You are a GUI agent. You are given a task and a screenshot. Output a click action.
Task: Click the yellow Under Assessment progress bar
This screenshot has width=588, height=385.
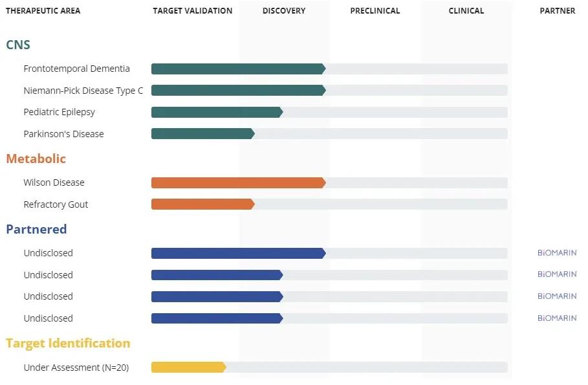[x=188, y=368]
